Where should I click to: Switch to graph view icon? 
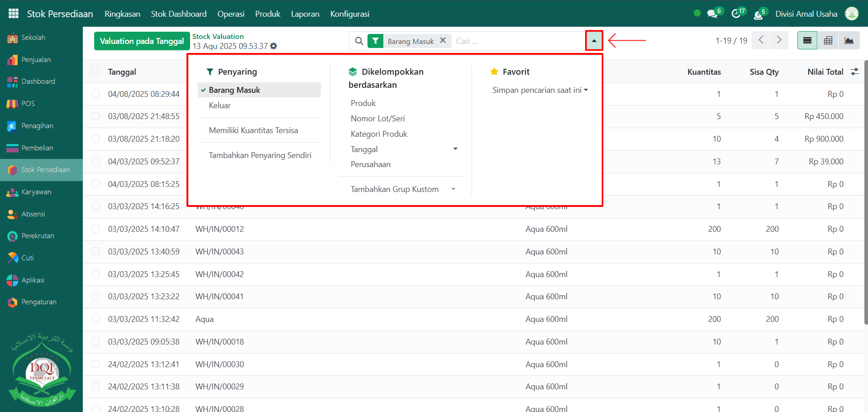(x=849, y=41)
